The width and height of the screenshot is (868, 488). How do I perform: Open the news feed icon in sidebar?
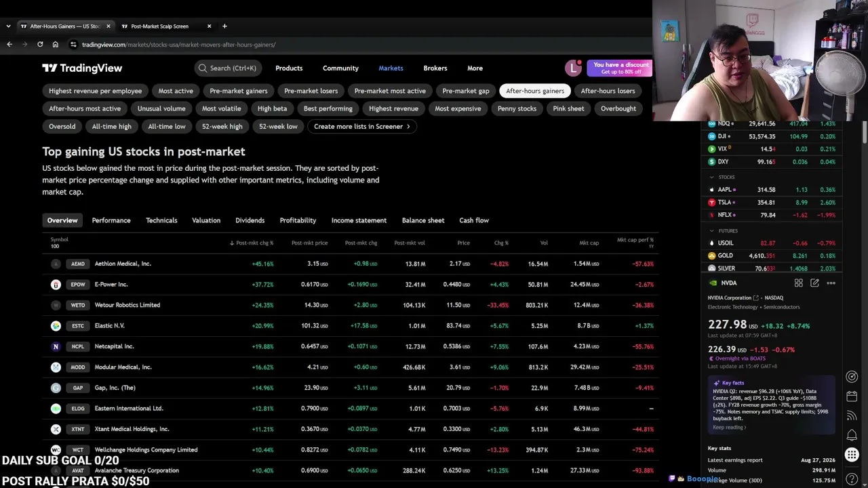[852, 416]
